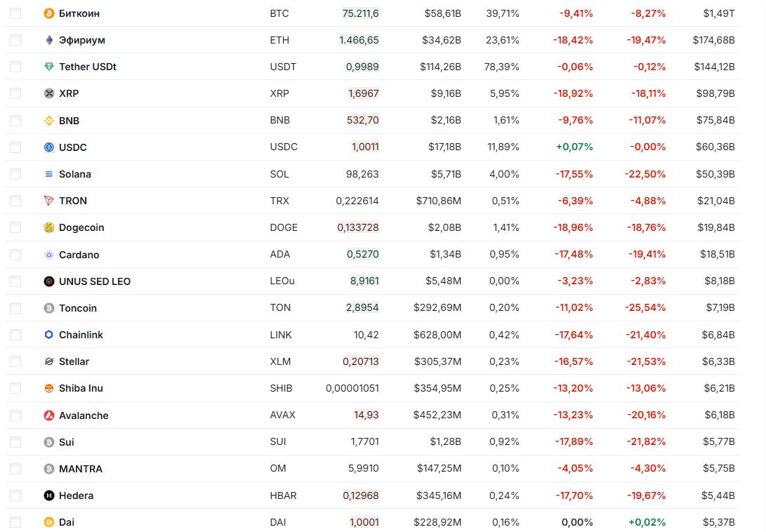This screenshot has width=766, height=532.
Task: Click the Ethereum diamond icon
Action: pos(49,40)
